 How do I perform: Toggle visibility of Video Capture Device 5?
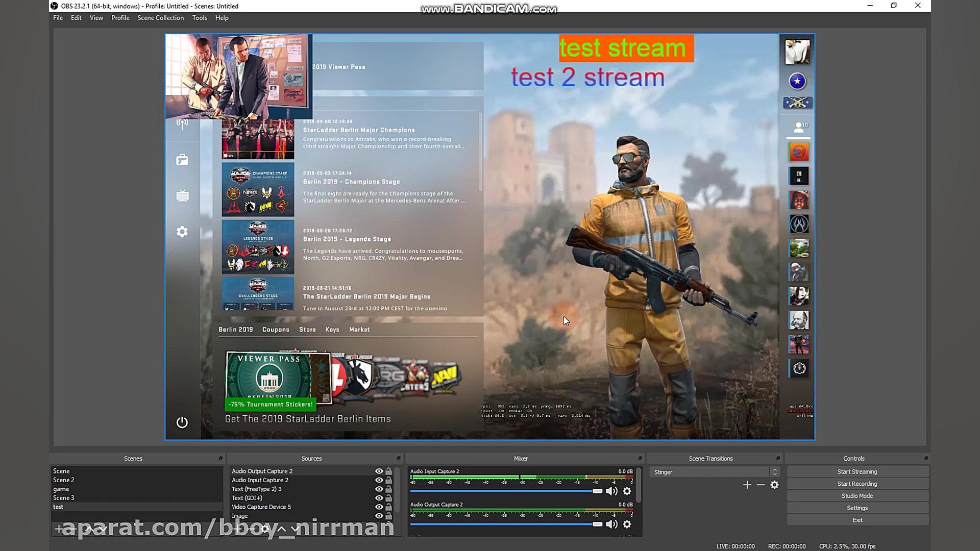(x=379, y=507)
